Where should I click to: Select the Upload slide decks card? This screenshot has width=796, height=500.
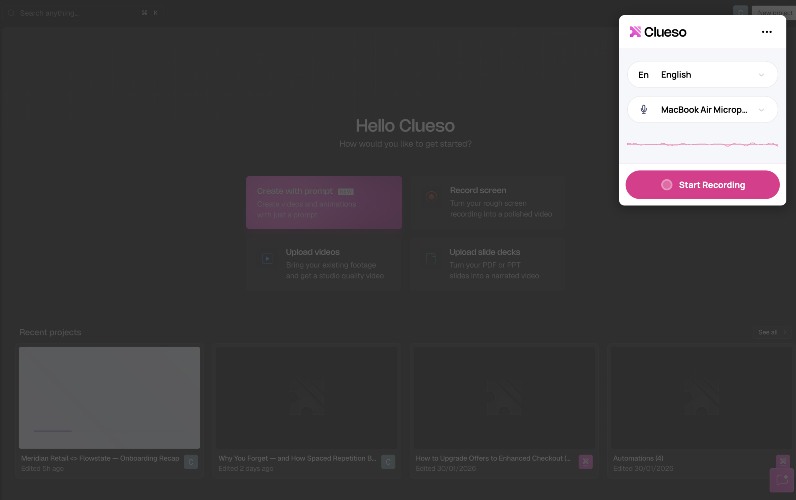pyautogui.click(x=488, y=264)
